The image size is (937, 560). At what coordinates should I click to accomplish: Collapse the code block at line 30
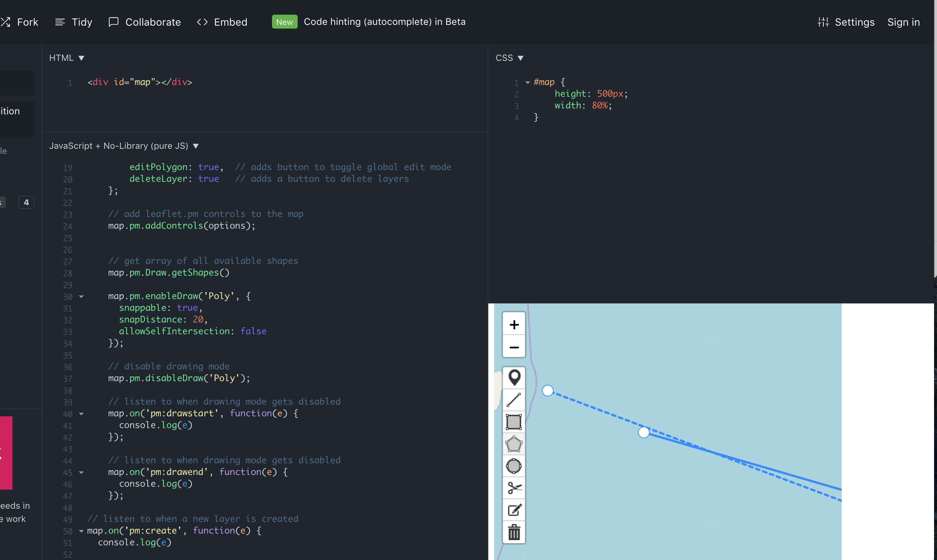82,297
